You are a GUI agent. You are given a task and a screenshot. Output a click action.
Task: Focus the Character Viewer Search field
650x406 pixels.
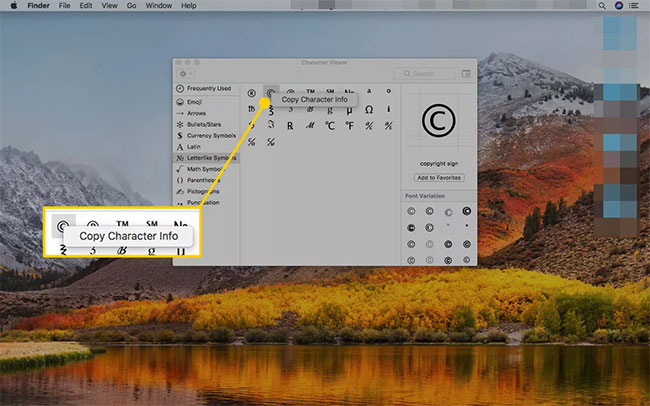[x=424, y=74]
